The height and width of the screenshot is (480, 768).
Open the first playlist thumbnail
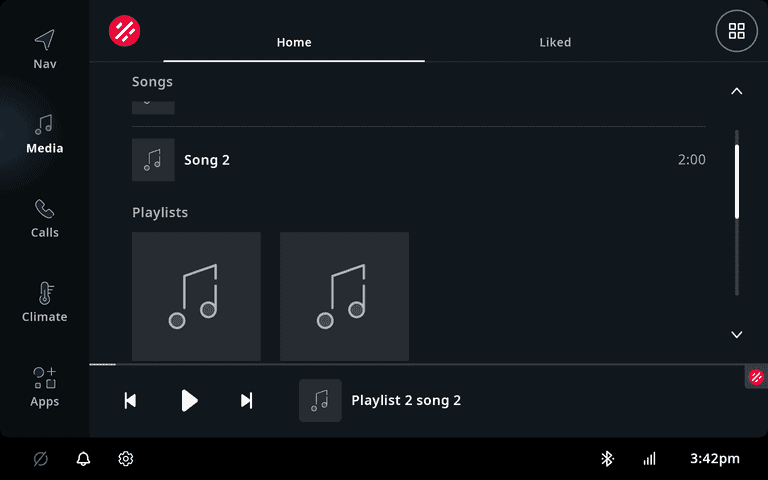(196, 296)
